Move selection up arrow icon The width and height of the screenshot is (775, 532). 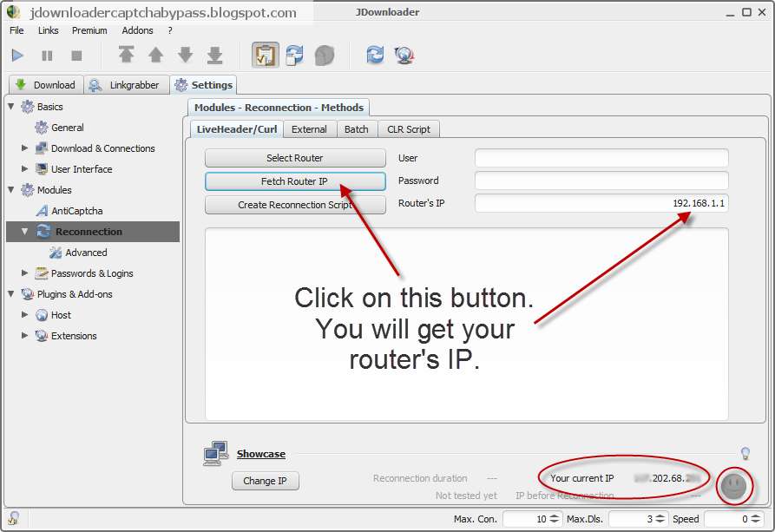point(155,55)
